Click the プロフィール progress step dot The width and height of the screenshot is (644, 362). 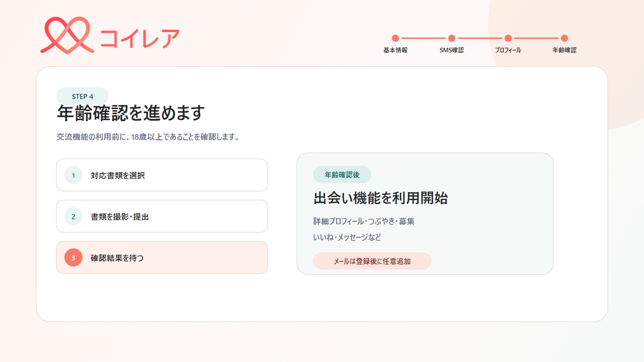(x=508, y=38)
